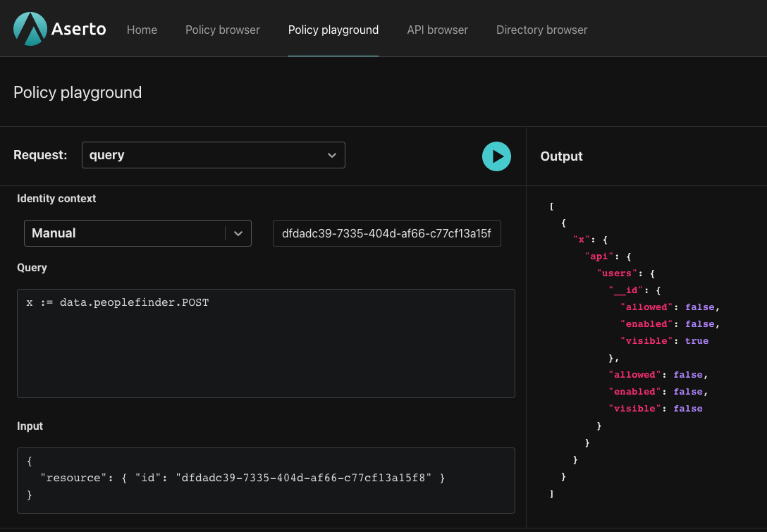
Task: Click the "visible": true line in output
Action: click(x=664, y=341)
